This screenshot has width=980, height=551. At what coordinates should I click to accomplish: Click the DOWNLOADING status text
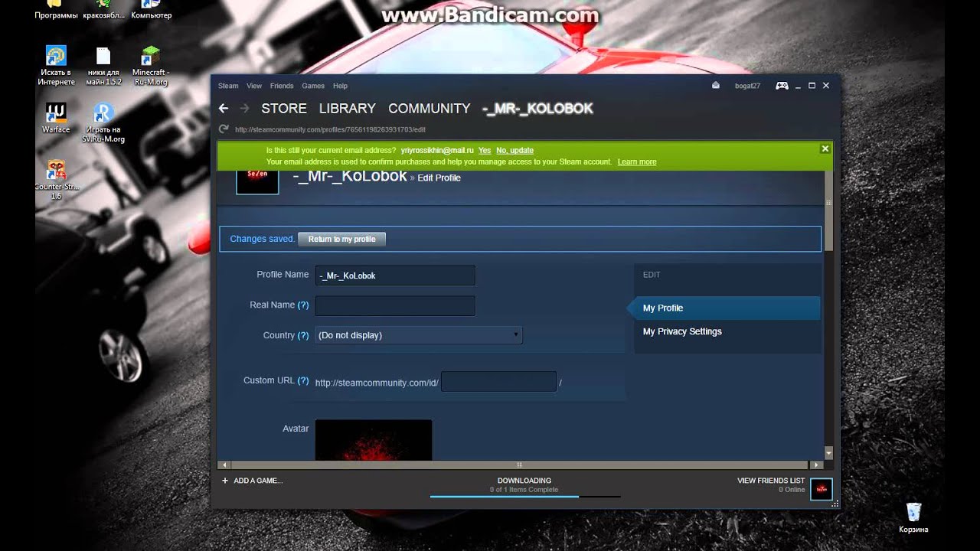(524, 481)
